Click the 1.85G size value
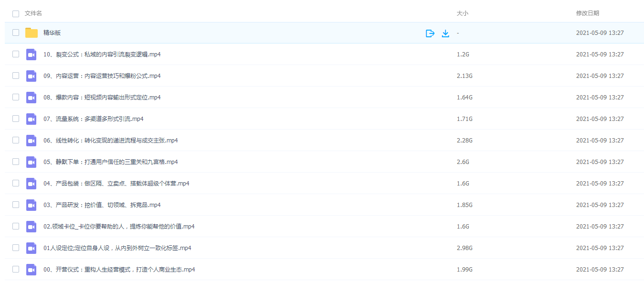 465,205
